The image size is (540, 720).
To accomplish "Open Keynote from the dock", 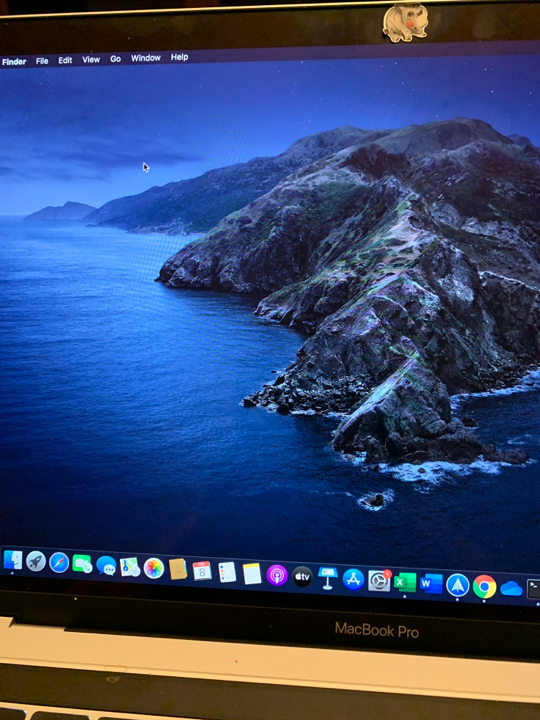I will click(x=327, y=578).
